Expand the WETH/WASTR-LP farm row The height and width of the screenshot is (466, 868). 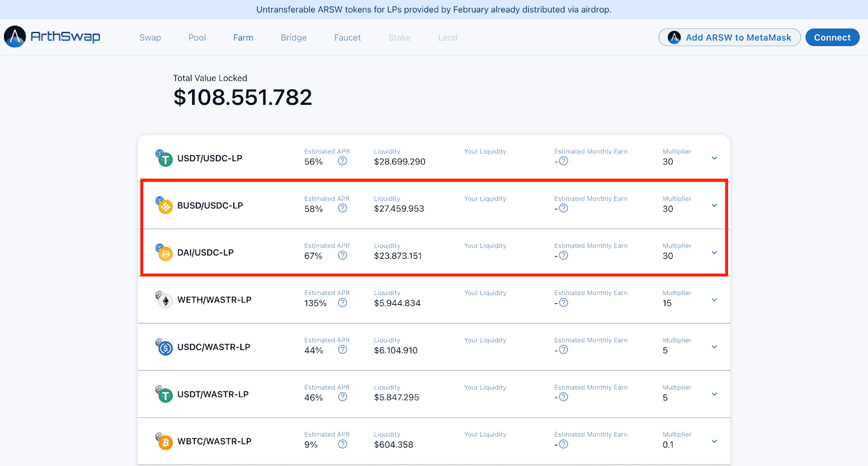pos(714,300)
